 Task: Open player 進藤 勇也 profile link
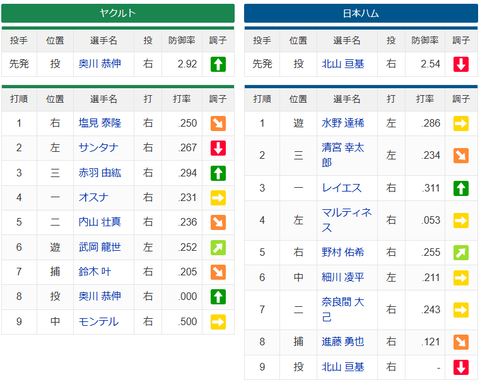coord(343,342)
